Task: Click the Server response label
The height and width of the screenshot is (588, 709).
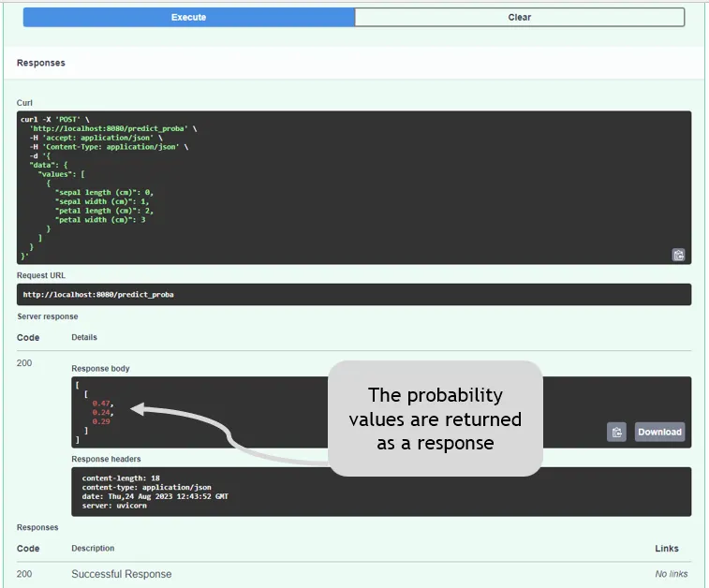Action: (48, 316)
